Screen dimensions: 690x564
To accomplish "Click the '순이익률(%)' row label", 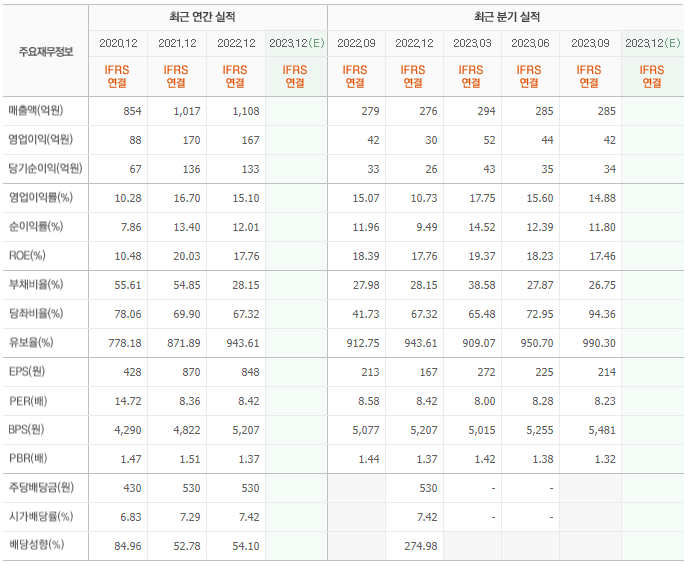I will pos(36,227).
